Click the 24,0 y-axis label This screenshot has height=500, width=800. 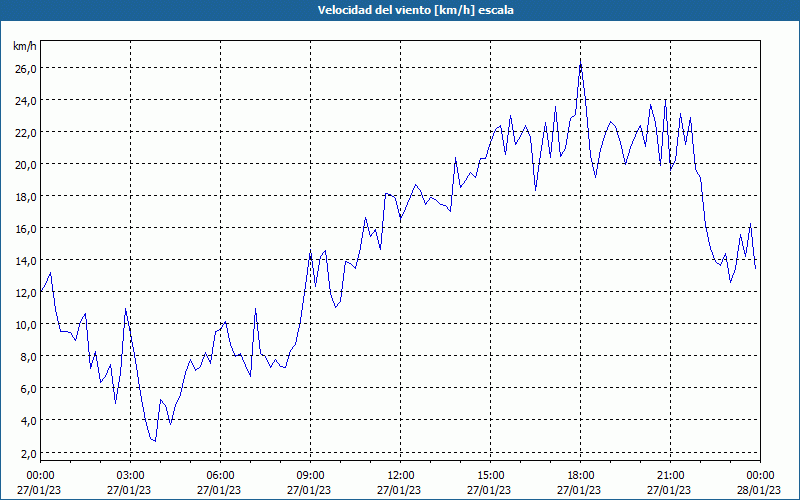pyautogui.click(x=26, y=101)
